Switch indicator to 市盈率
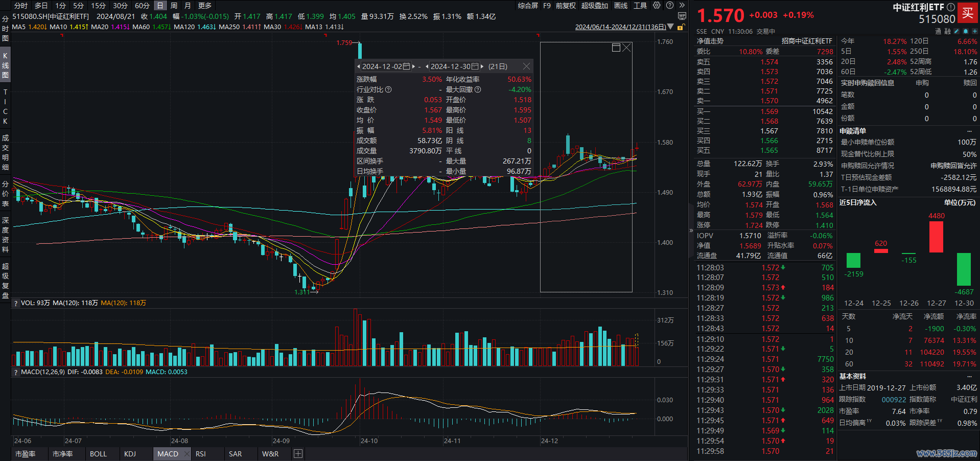This screenshot has height=461, width=980. (x=25, y=454)
